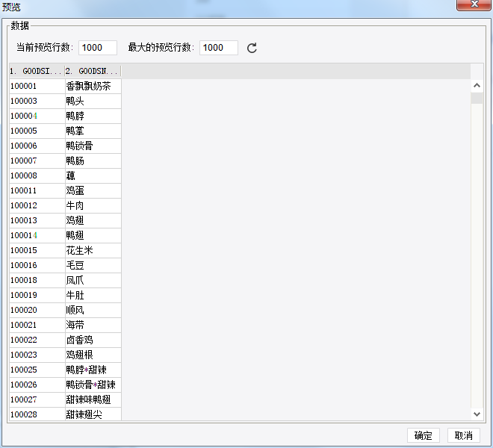Screen dimensions: 493x448
Task: Select cell 香飘飘奶茶
Action: pos(93,86)
